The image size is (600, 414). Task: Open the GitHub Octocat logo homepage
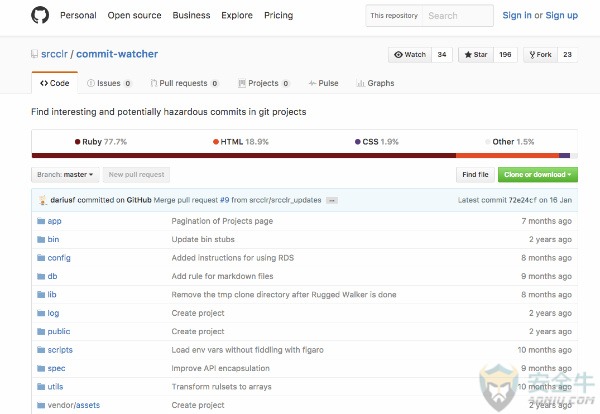40,15
